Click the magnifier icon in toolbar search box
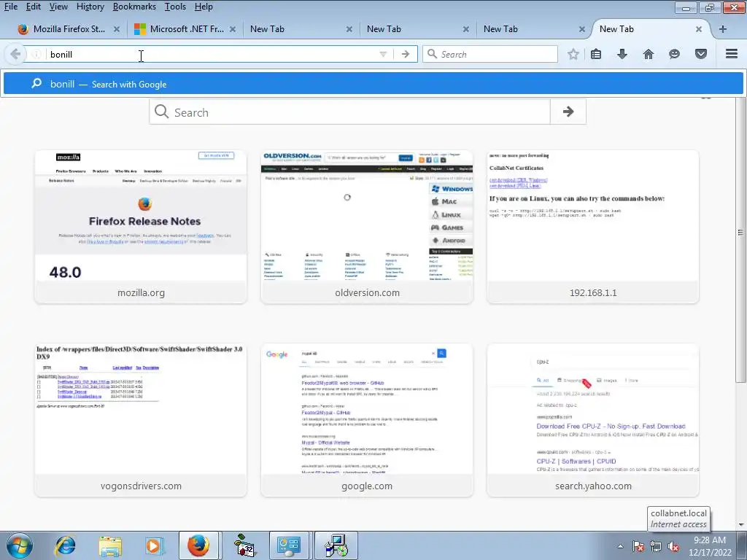 coord(432,54)
